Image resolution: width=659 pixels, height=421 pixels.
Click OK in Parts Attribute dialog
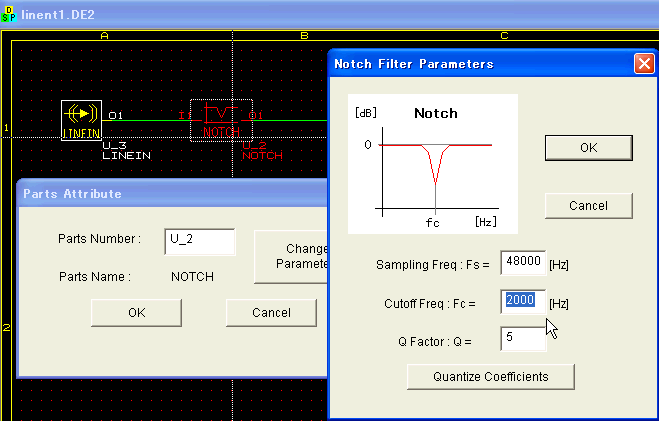coord(137,313)
